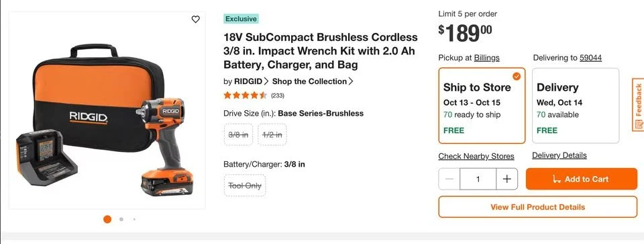Open Check Nearby Stores link
Screen dimensions: 644x244
[476, 157]
